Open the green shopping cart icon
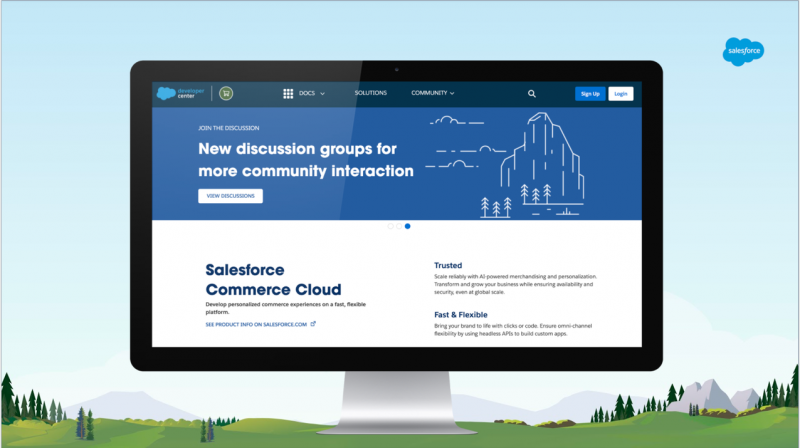The height and width of the screenshot is (448, 800). coord(226,93)
